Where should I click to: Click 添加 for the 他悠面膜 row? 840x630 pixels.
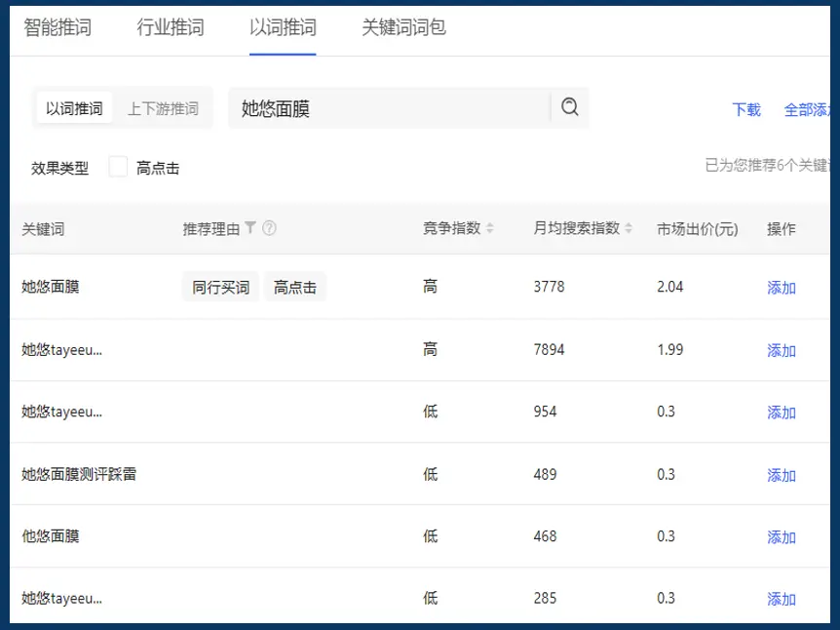click(x=781, y=537)
